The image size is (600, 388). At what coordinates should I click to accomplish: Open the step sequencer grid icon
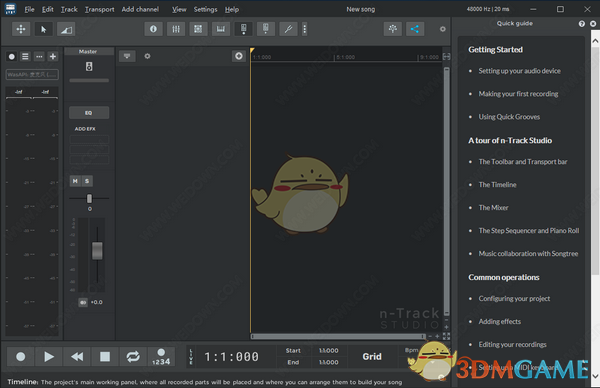click(x=198, y=29)
